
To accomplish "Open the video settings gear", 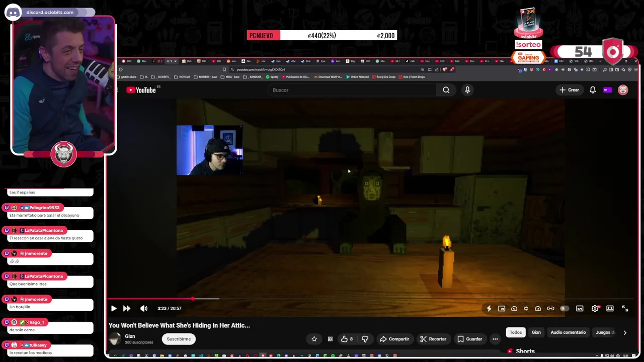I will tap(595, 309).
